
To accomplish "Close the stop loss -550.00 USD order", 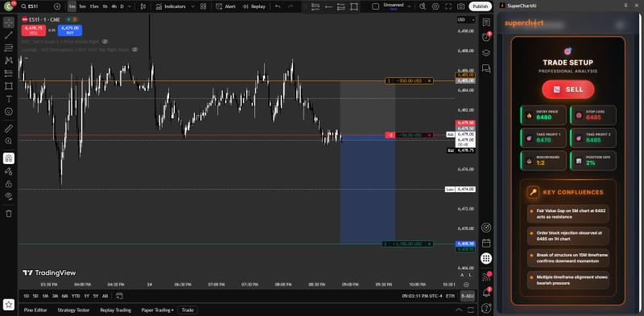I will point(430,81).
